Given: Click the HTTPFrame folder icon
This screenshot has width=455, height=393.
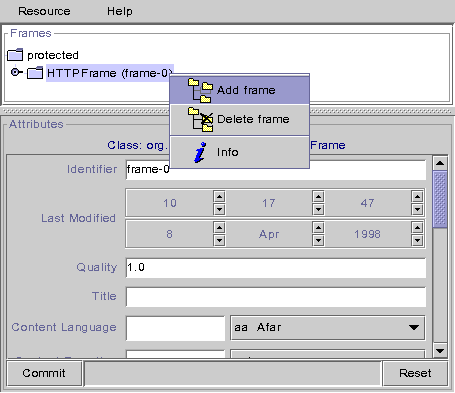Looking at the screenshot, I should tap(35, 73).
